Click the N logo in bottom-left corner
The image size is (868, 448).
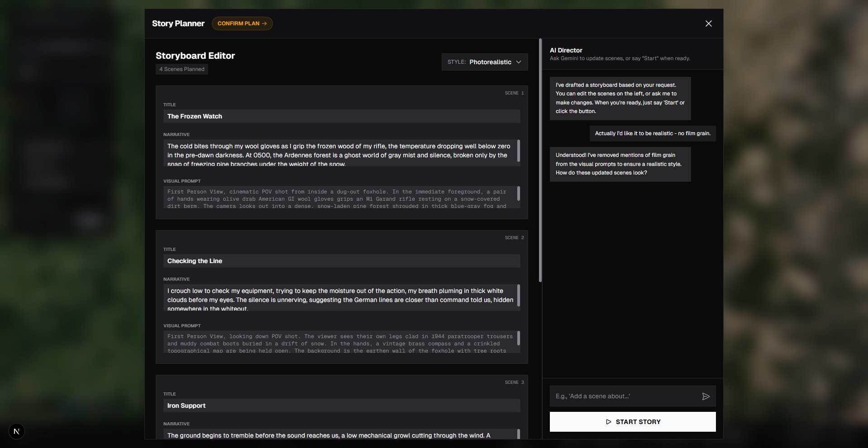17,431
